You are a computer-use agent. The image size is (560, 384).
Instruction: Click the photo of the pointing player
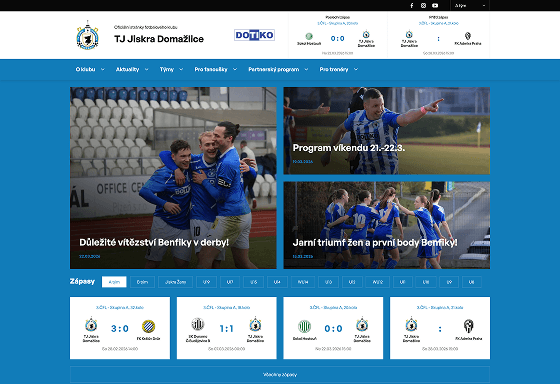[x=387, y=131]
